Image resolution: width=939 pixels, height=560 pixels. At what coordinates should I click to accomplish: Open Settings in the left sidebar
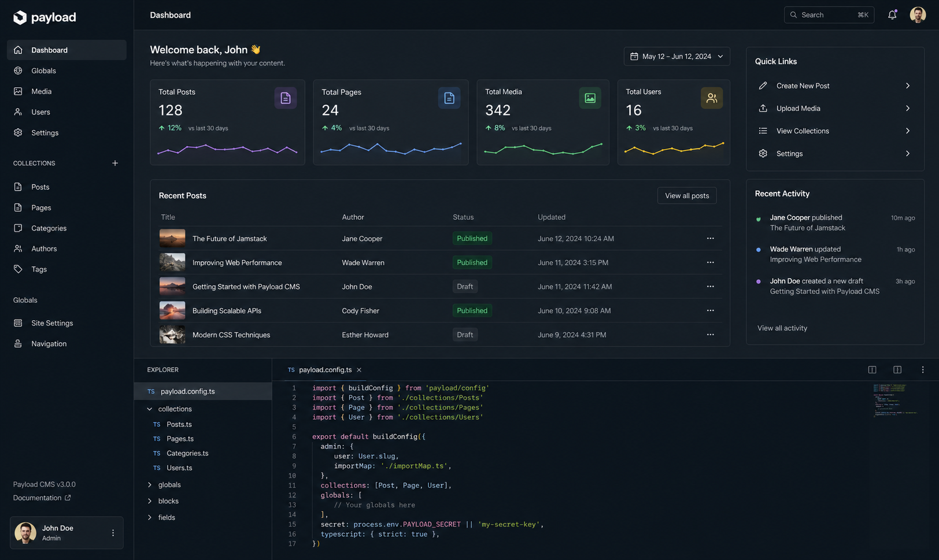pyautogui.click(x=66, y=133)
